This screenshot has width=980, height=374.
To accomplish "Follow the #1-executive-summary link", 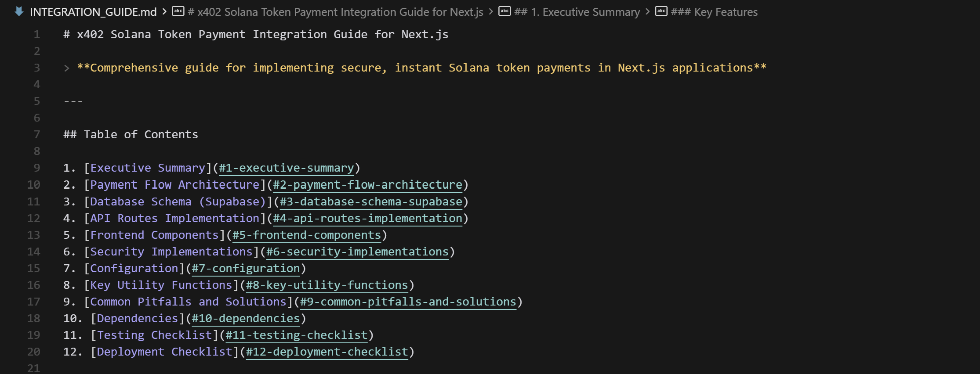I will tap(286, 168).
